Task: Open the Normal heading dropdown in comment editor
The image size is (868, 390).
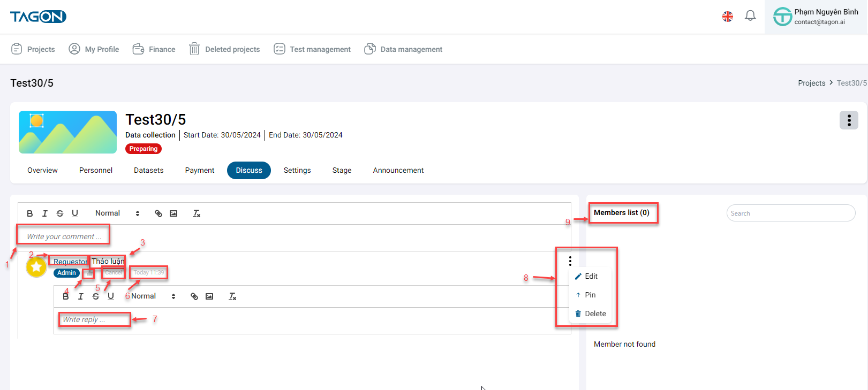Action: click(x=117, y=213)
